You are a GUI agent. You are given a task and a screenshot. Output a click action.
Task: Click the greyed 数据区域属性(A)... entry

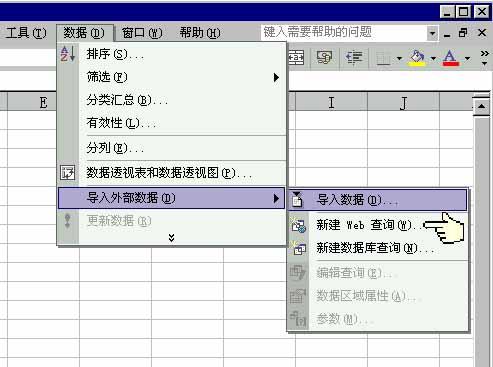(378, 296)
